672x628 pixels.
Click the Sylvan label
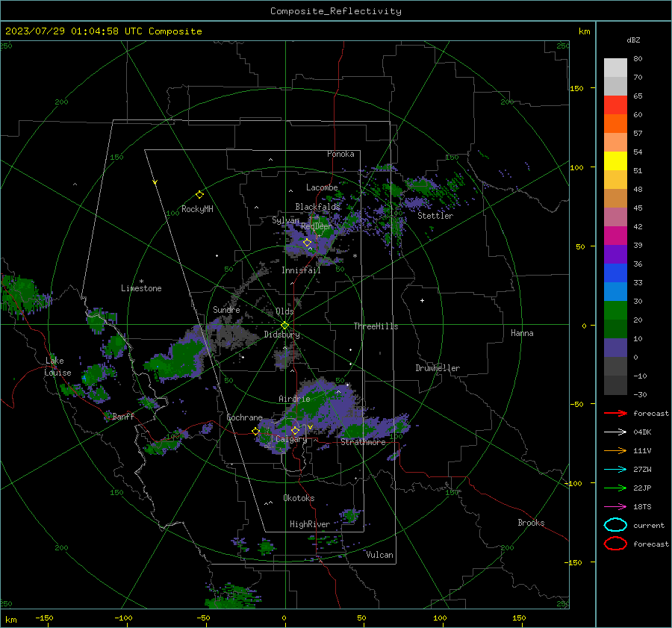point(285,220)
